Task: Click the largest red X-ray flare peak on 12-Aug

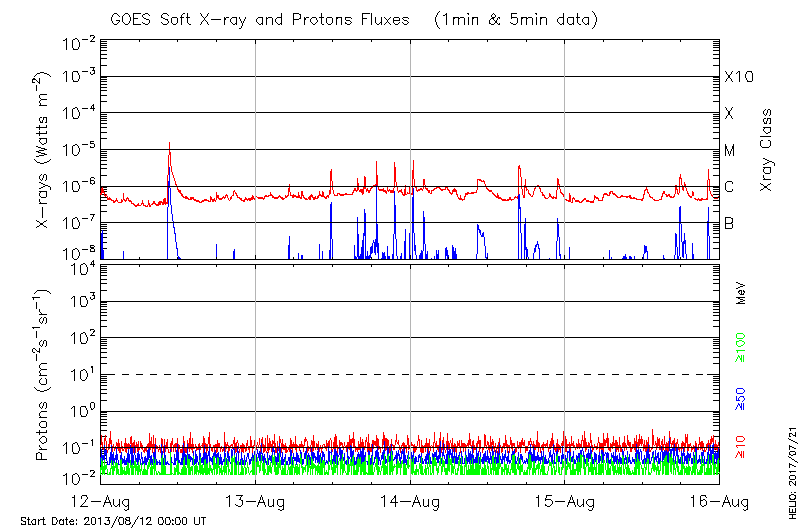Action: (169, 145)
